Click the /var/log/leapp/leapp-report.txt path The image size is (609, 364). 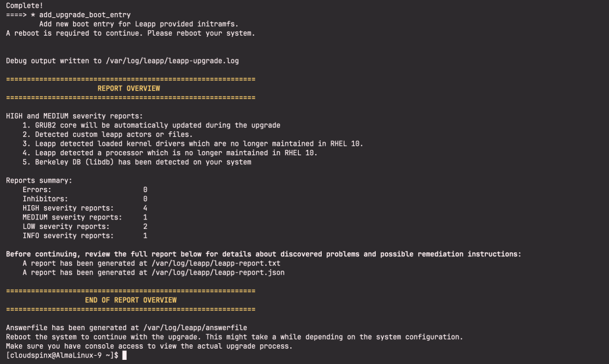click(x=216, y=263)
